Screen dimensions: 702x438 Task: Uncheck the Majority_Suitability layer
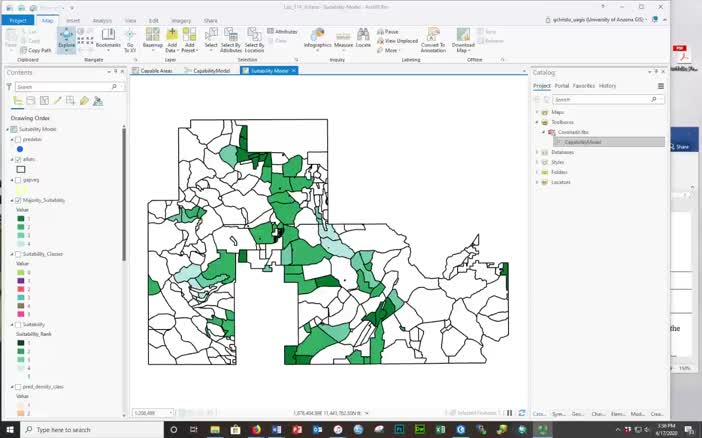[18, 200]
